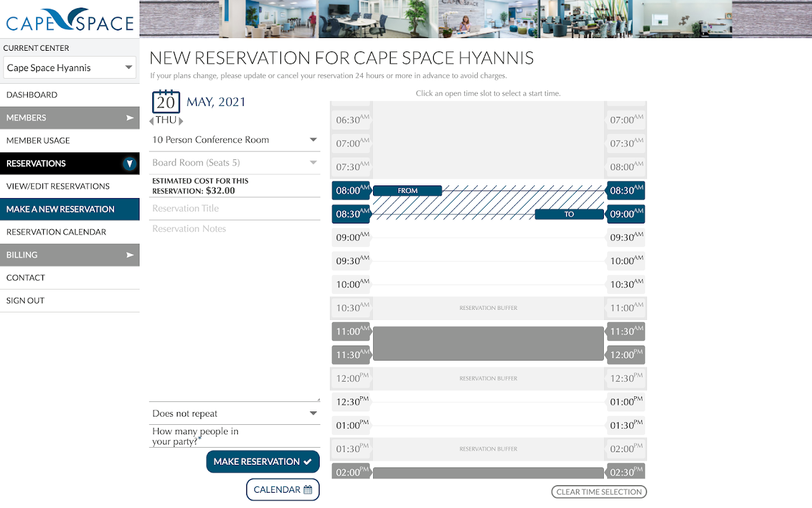The height and width of the screenshot is (508, 812).
Task: Click the 07:00 AM start time label
Action: tap(352, 144)
